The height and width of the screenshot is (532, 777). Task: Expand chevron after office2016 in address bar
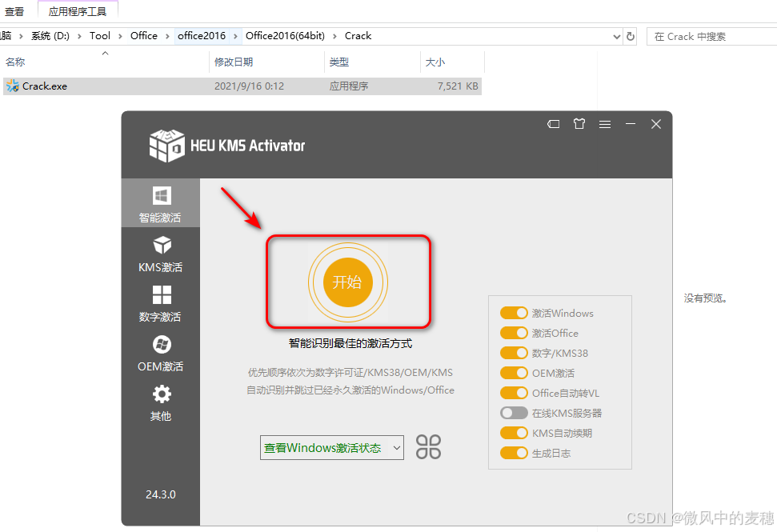coord(235,36)
